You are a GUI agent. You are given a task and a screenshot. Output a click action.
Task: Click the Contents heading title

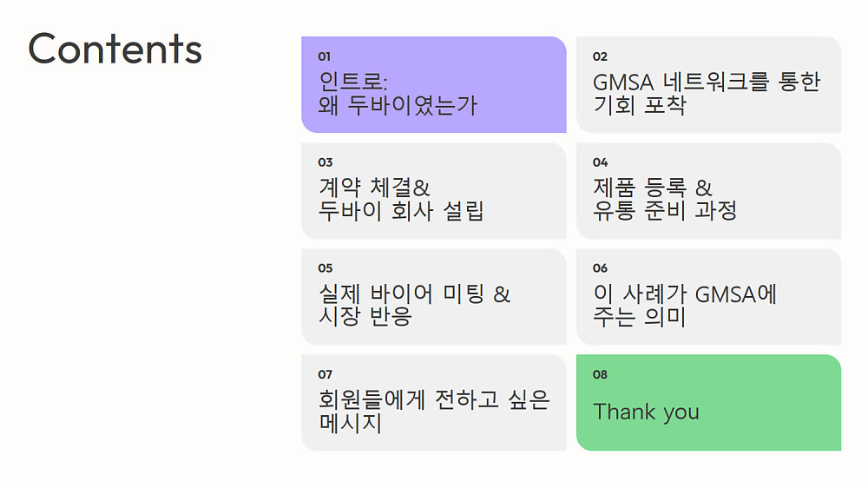click(115, 49)
